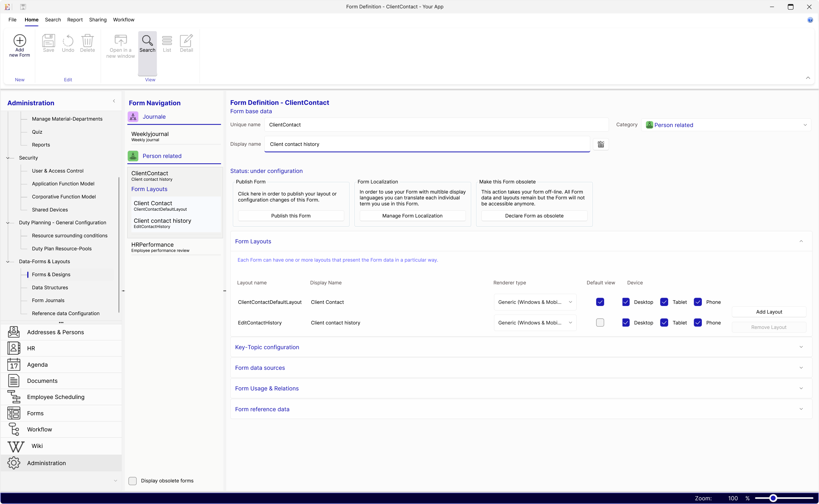Select the Search ribbon tab

[x=53, y=20]
